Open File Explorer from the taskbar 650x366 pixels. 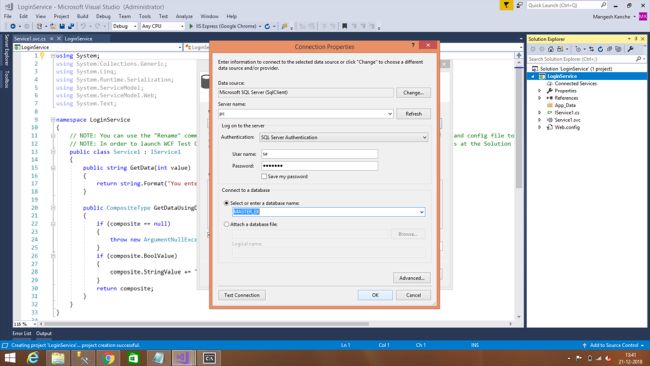[58, 358]
